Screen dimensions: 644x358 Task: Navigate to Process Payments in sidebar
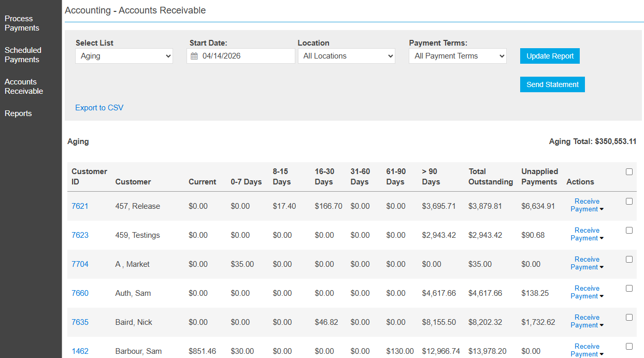point(21,23)
